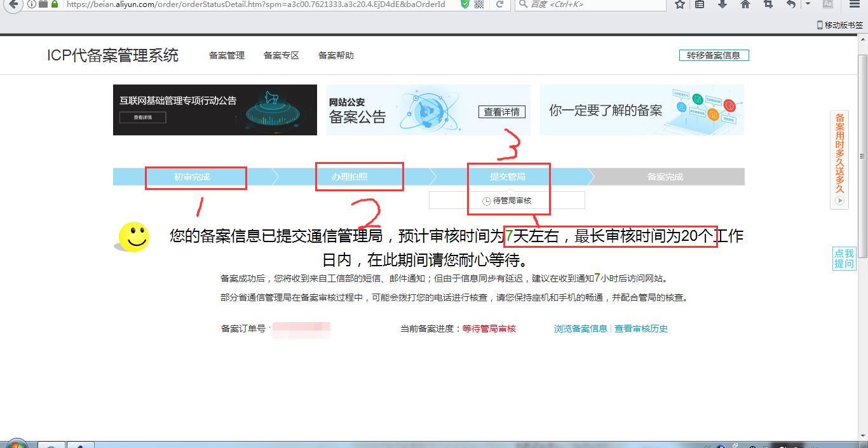Bookmark this page with the star icon
This screenshot has width=868, height=448.
pos(680,5)
